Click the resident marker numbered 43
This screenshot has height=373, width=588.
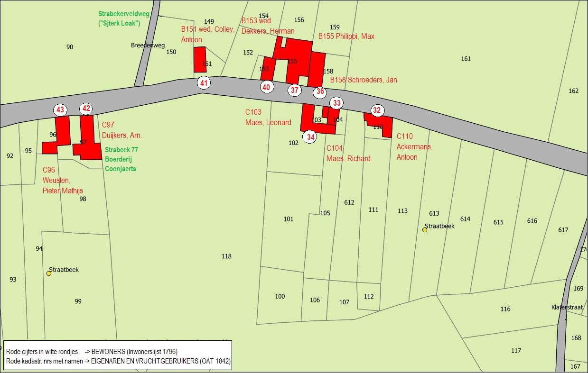pos(60,110)
